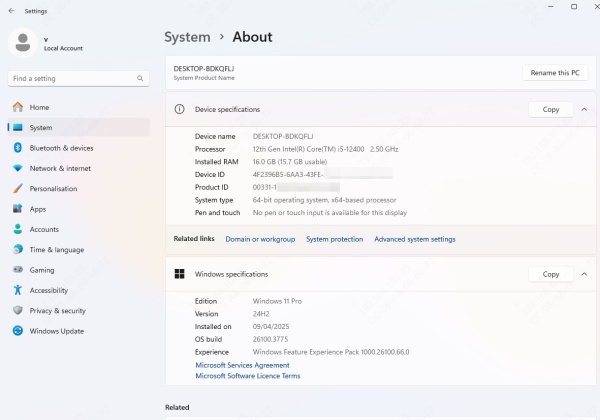Click the Privacy shield icon

click(x=18, y=310)
